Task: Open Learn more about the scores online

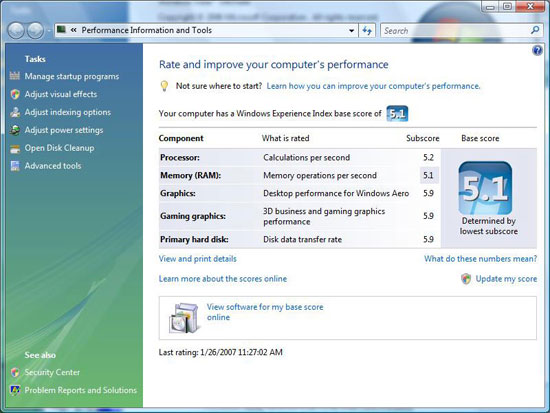Action: [223, 279]
